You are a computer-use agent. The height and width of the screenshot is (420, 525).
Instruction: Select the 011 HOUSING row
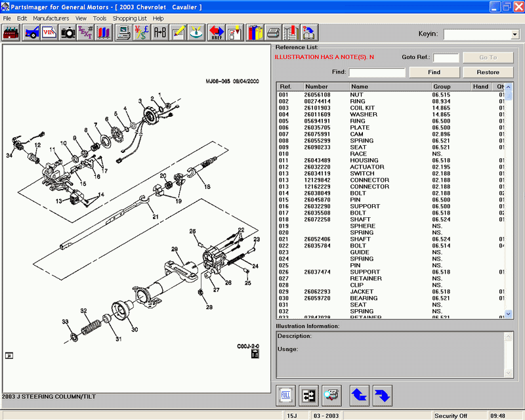pos(390,160)
